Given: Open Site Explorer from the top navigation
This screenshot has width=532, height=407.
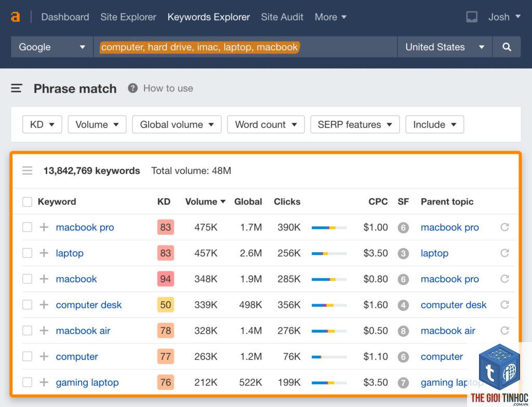Looking at the screenshot, I should [x=128, y=17].
